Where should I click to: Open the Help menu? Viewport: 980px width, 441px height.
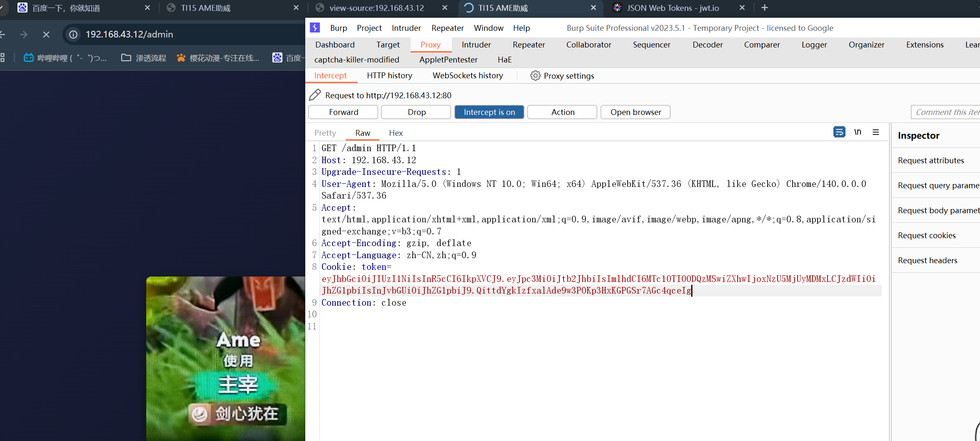pos(521,28)
